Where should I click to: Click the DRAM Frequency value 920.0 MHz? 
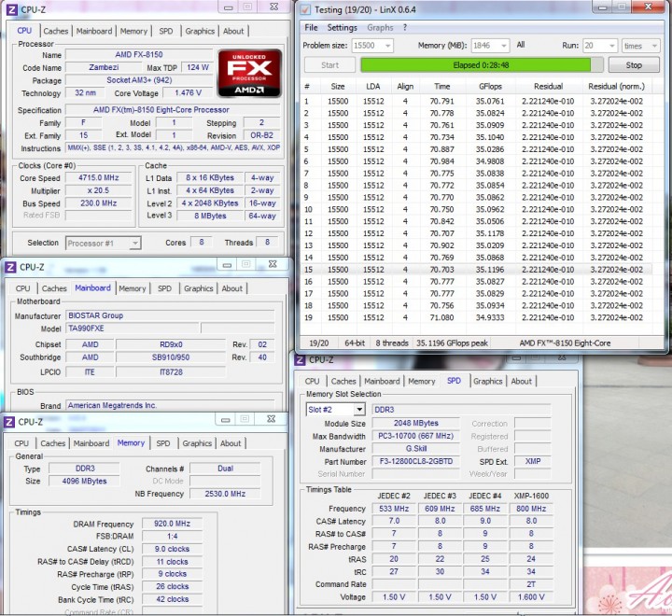click(x=173, y=524)
